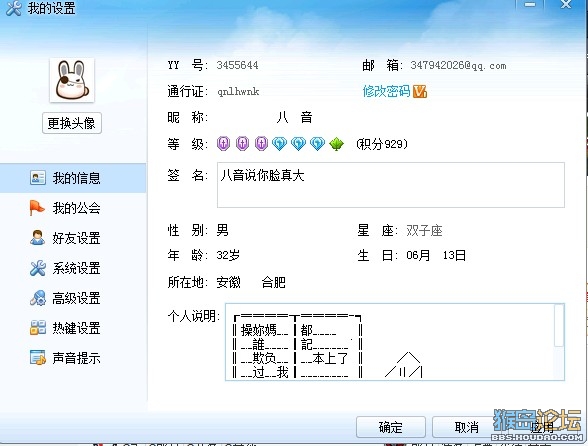Open the 高级设置 section
The width and height of the screenshot is (588, 446).
pos(73,298)
